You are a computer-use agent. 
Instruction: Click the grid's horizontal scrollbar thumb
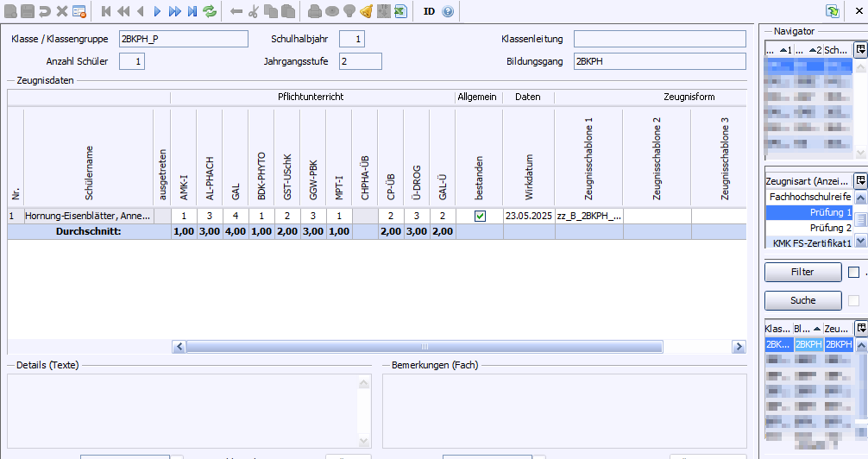tap(424, 346)
